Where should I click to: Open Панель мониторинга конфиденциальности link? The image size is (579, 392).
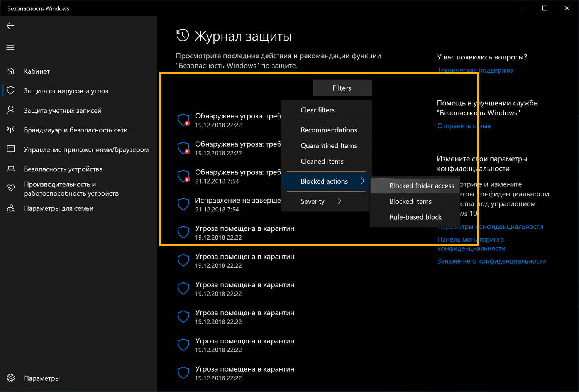point(471,244)
